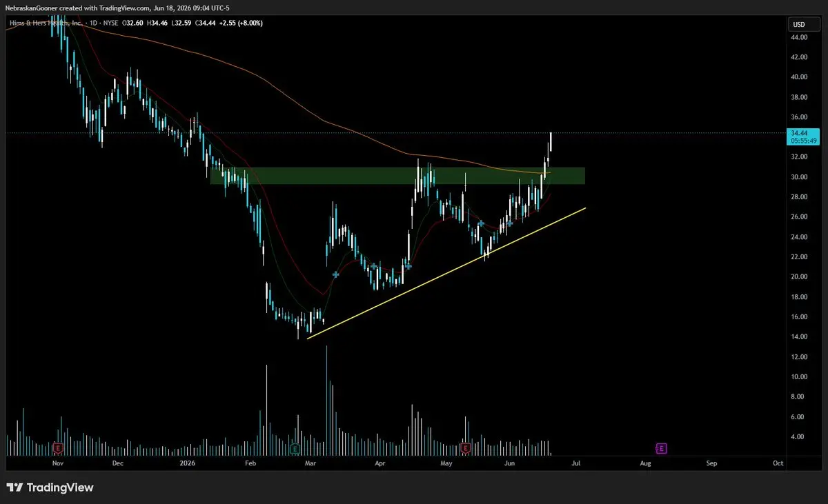Viewport: 828px width, 504px height.
Task: Click the Sep label on the time axis
Action: pyautogui.click(x=711, y=463)
